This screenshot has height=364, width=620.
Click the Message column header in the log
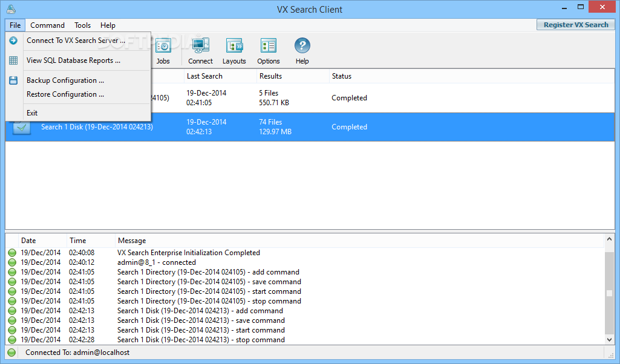pyautogui.click(x=360, y=241)
